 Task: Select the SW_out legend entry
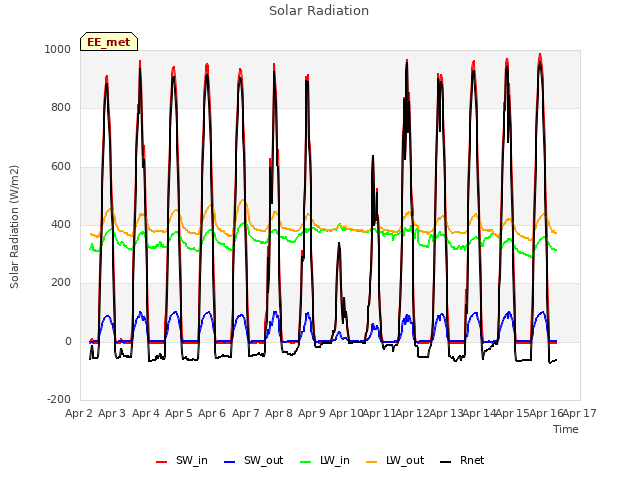pyautogui.click(x=253, y=460)
